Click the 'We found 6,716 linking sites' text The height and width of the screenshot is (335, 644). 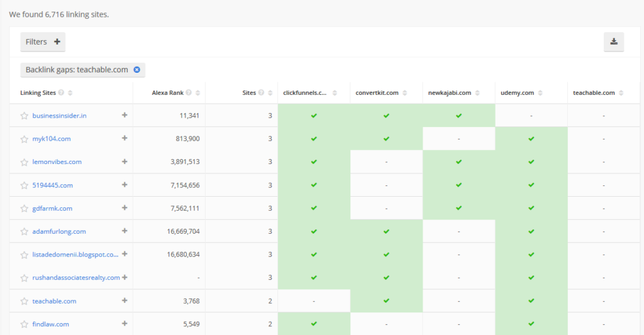tap(58, 14)
